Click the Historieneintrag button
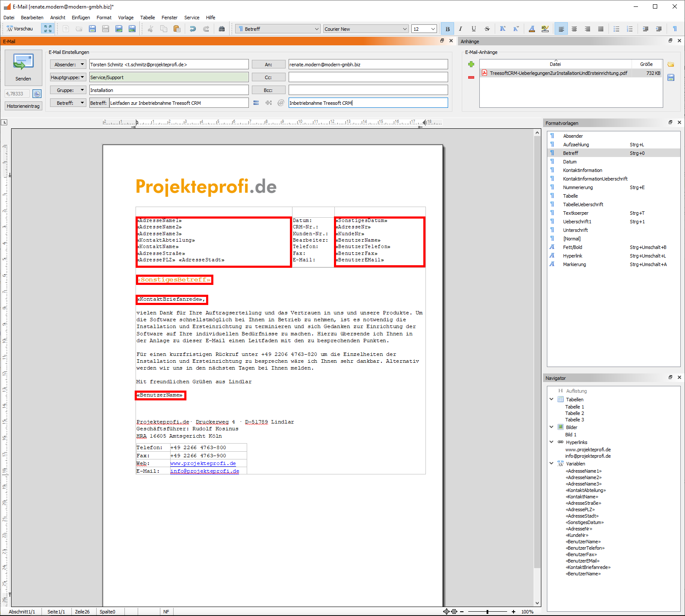 23,106
